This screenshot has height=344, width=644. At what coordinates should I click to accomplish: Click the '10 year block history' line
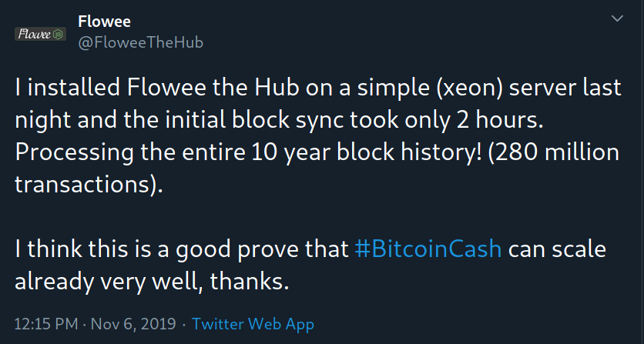click(x=317, y=152)
